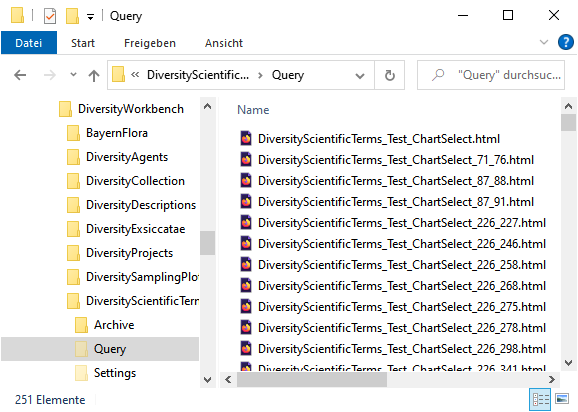Click DiversityScientific... in the address bar

198,75
